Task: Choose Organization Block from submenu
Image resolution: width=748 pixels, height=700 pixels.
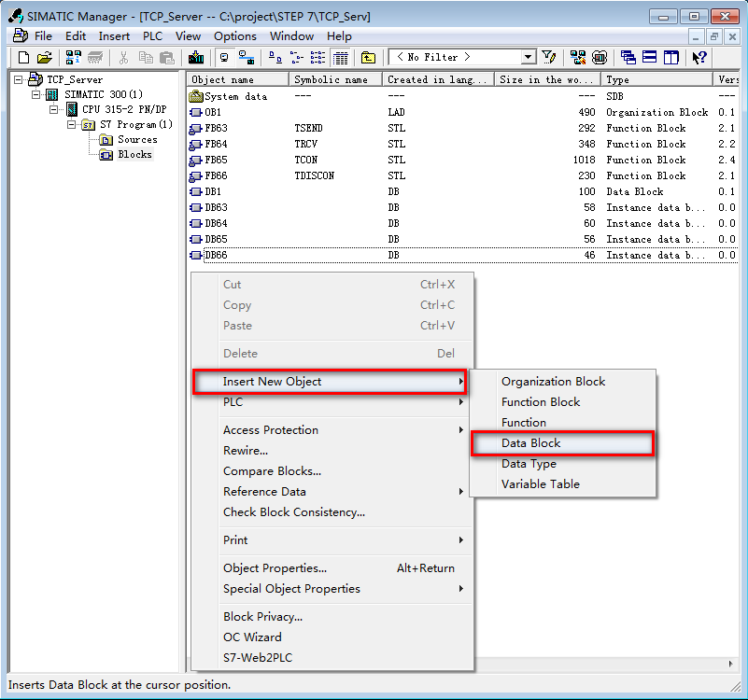Action: click(562, 382)
